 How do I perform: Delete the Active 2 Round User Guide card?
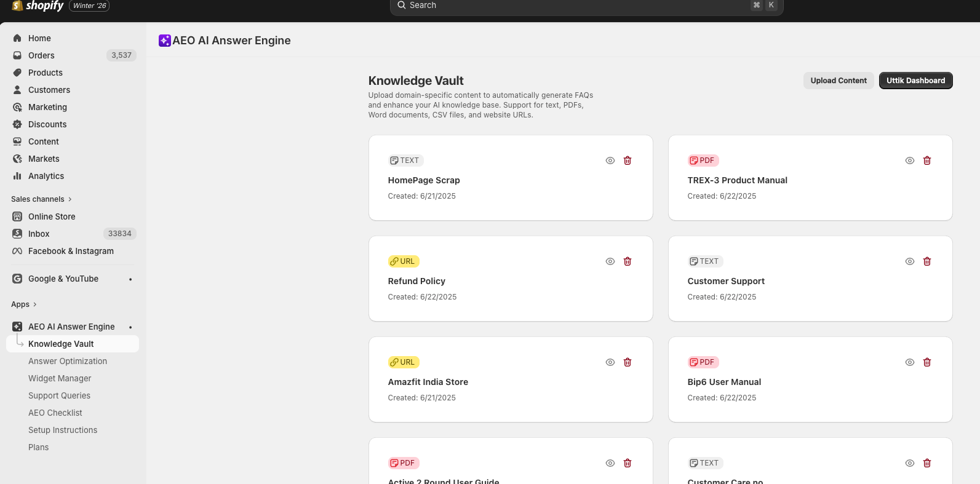point(627,463)
